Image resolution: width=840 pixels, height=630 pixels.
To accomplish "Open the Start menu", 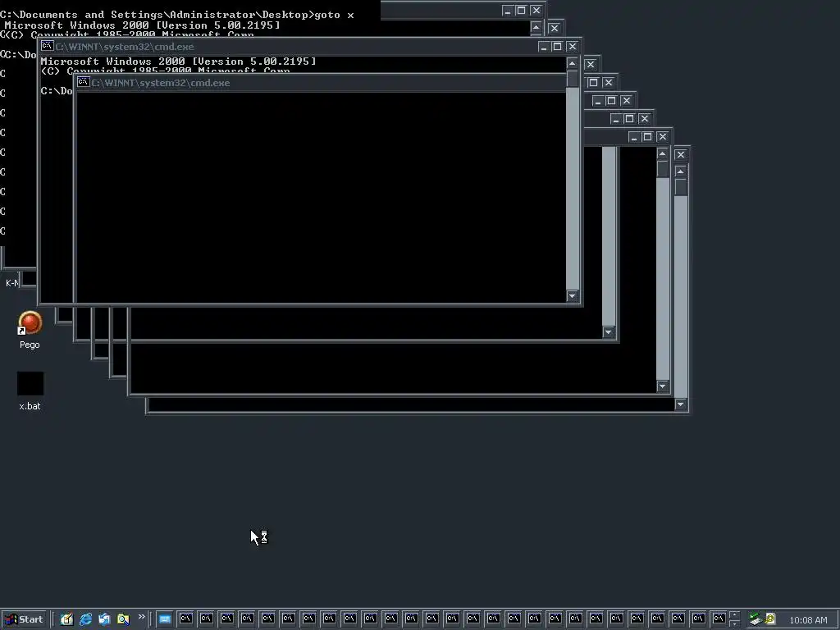I will point(24,619).
